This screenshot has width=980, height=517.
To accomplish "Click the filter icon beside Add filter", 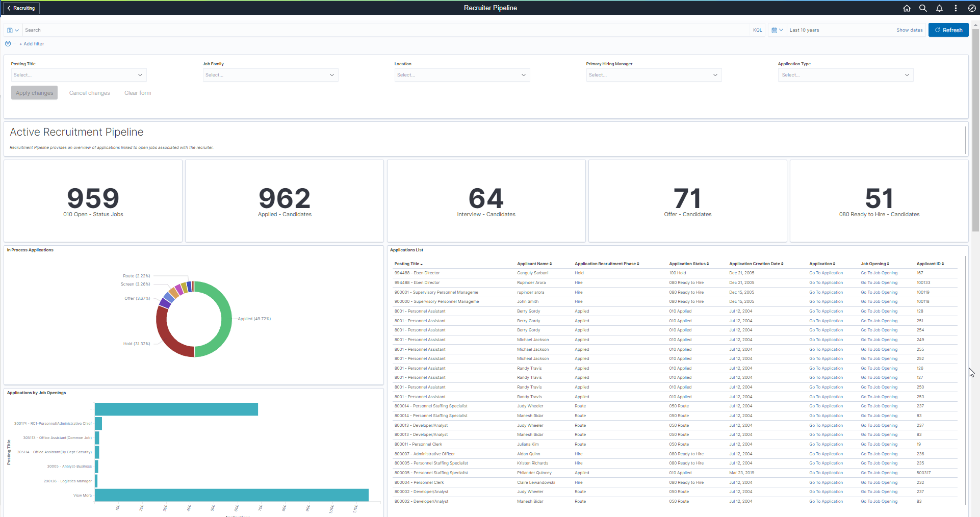I will [x=8, y=44].
